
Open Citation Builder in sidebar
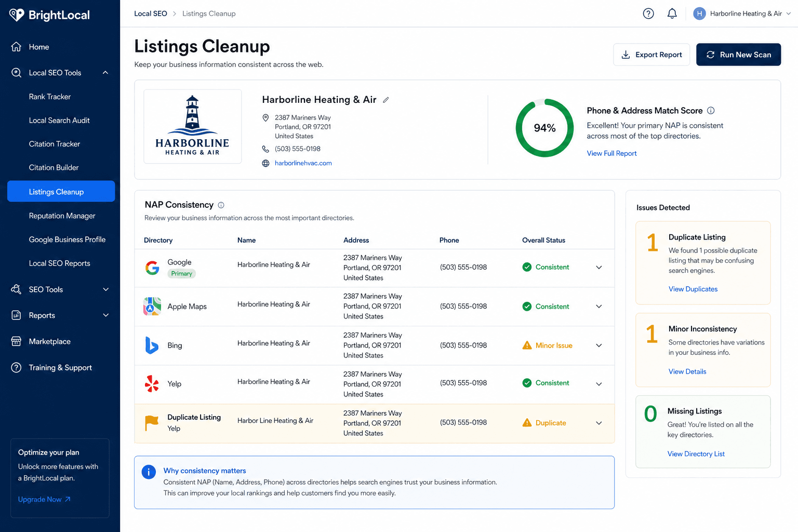(54, 168)
